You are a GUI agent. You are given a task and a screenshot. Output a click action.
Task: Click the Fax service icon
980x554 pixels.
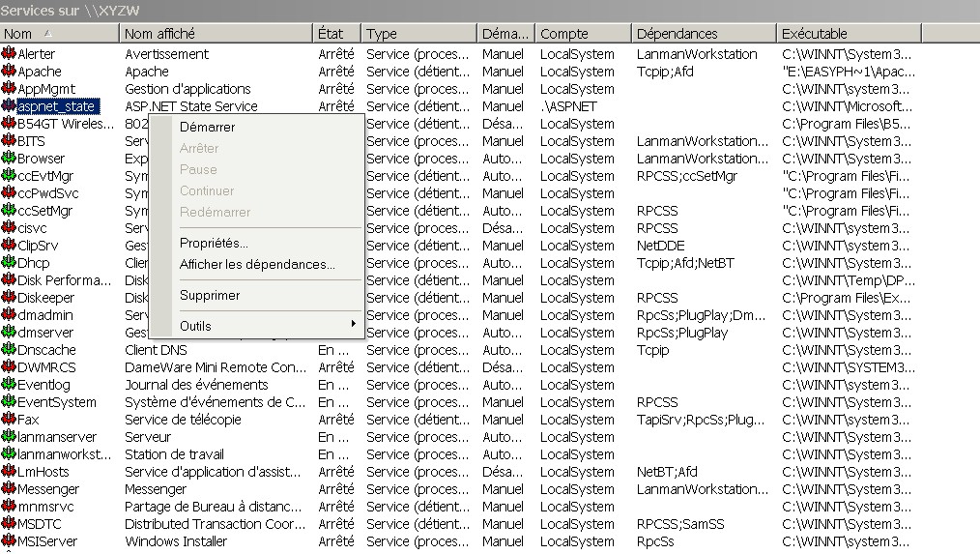pos(9,419)
